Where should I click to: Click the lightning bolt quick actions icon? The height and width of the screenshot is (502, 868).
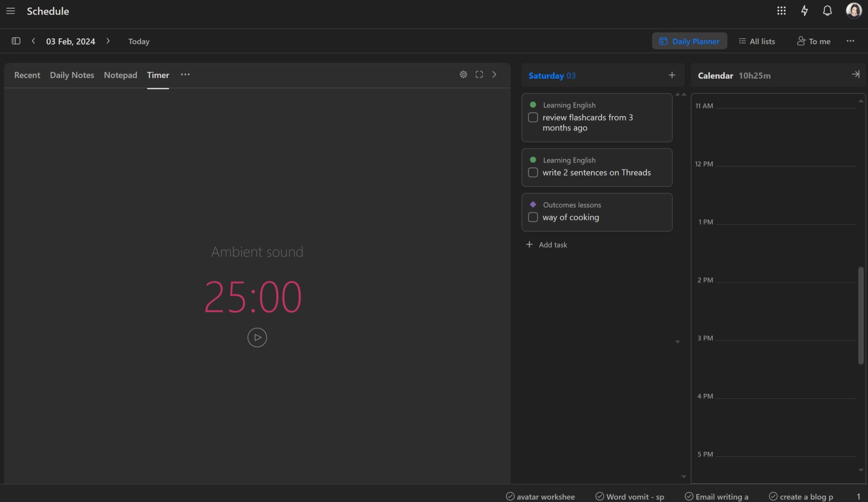tap(804, 10)
